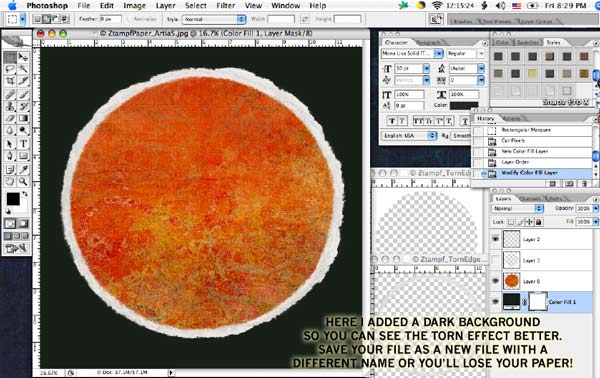The height and width of the screenshot is (378, 600).
Task: Switch to the Swatches tab
Action: coord(528,42)
